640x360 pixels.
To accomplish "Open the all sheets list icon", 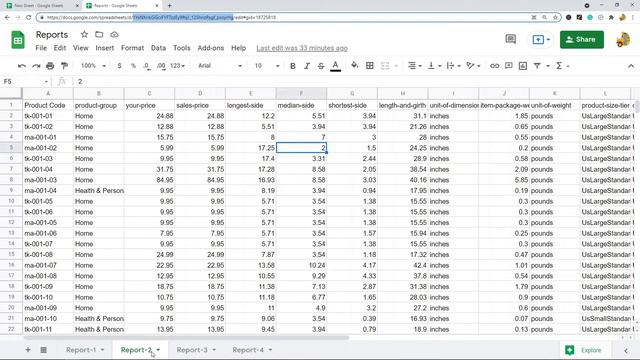I will (x=43, y=350).
